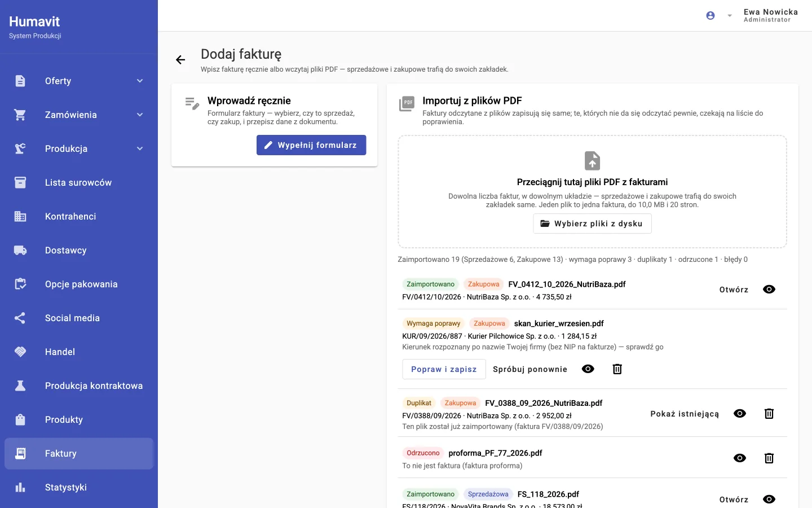Click the Odrzucono status badge
Viewport: 812px width, 508px height.
[x=423, y=453]
